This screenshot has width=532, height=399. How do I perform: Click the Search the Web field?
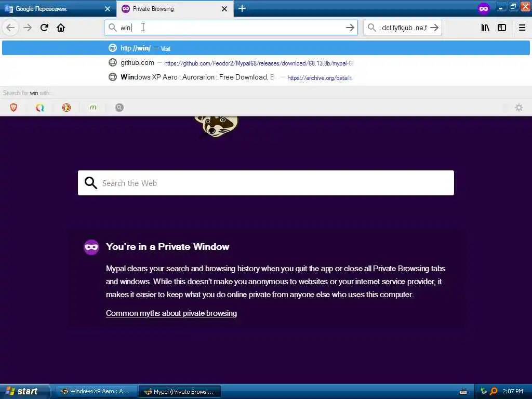point(266,183)
